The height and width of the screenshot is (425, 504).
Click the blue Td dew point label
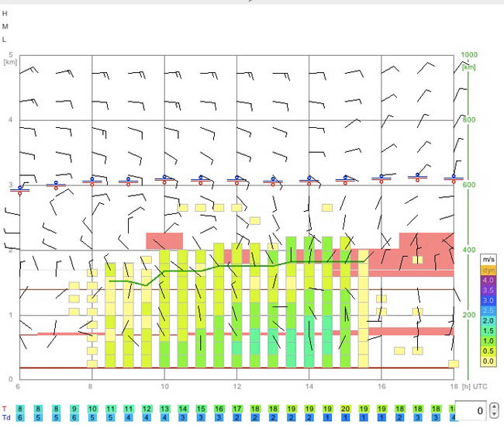[6, 417]
